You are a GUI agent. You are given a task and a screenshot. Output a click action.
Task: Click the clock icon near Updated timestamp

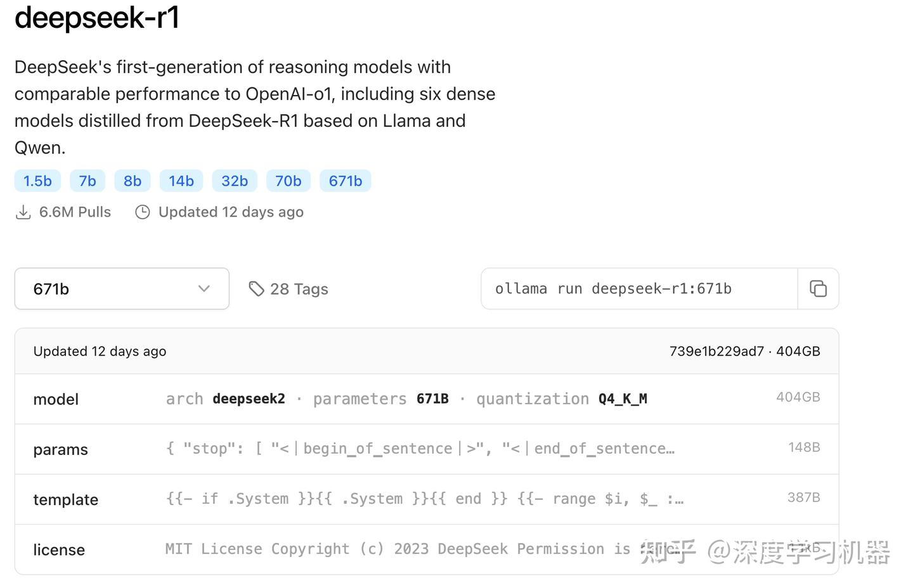143,212
